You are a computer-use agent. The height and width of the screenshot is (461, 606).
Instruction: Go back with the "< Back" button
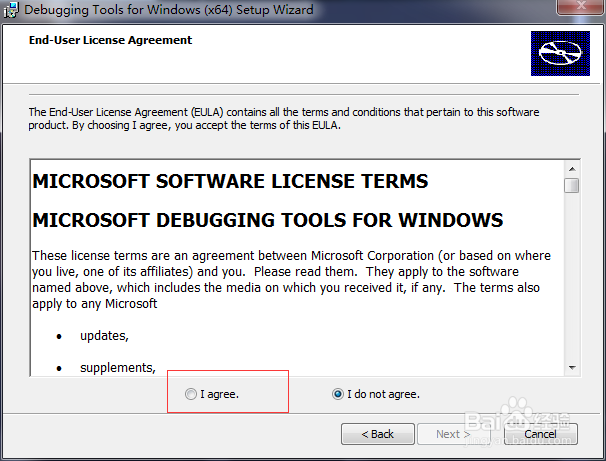click(x=378, y=434)
